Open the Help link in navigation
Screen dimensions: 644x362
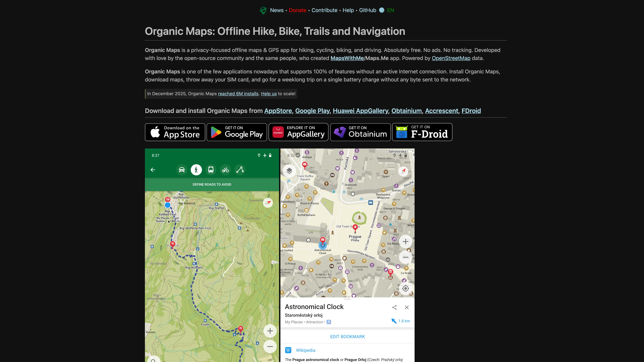348,10
